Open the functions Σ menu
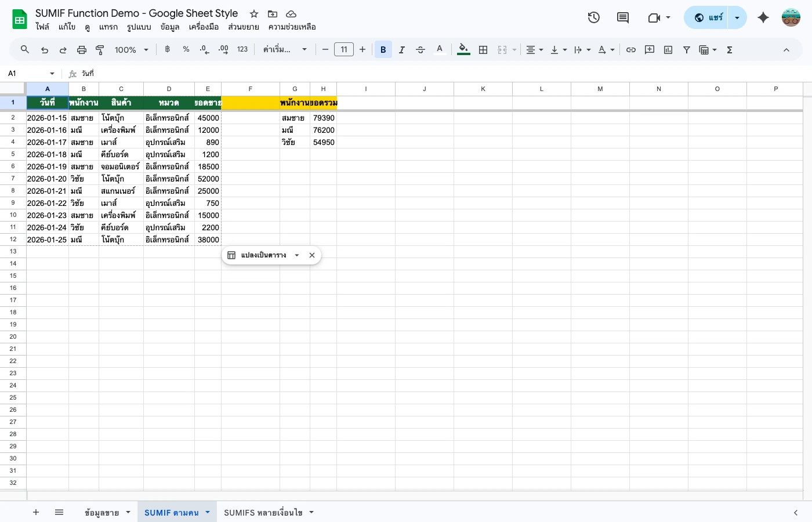Viewport: 812px width, 522px height. pos(730,50)
